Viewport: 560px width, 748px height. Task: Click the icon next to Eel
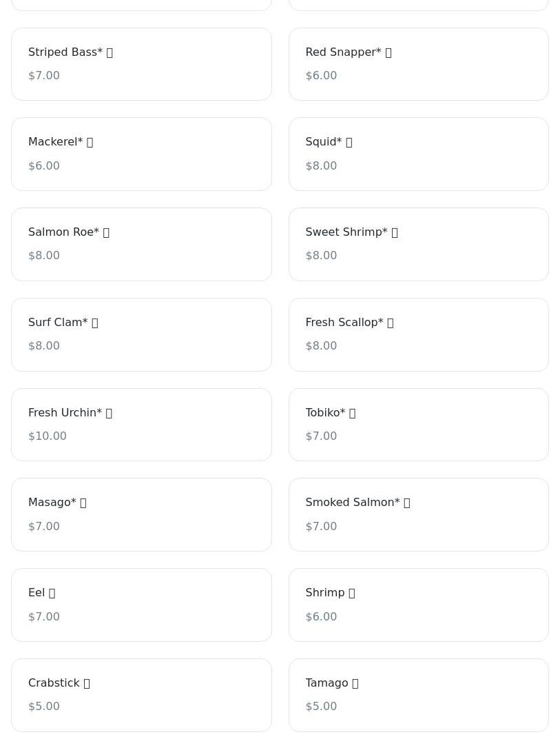point(52,593)
